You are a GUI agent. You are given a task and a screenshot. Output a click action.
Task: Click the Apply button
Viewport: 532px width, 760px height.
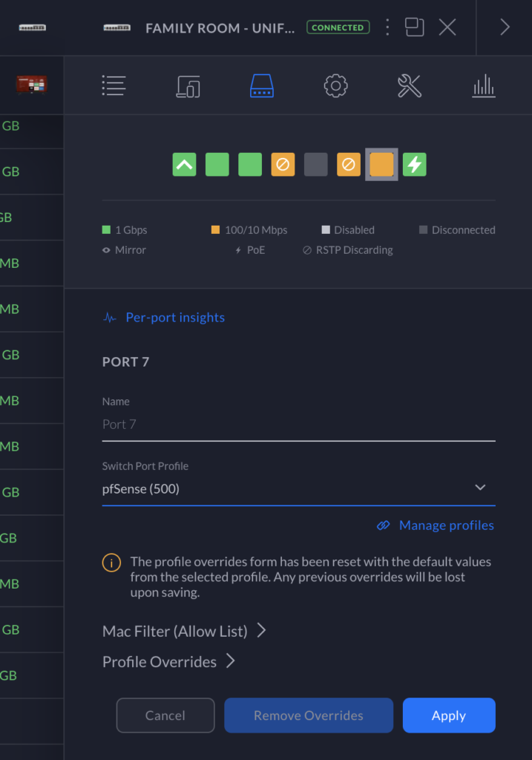tap(448, 715)
